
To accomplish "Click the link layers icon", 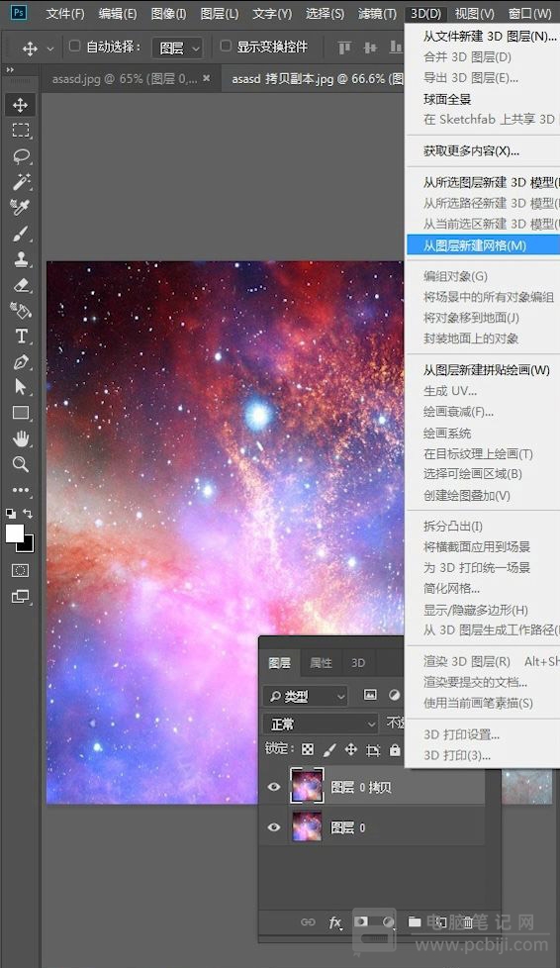I will (x=308, y=921).
